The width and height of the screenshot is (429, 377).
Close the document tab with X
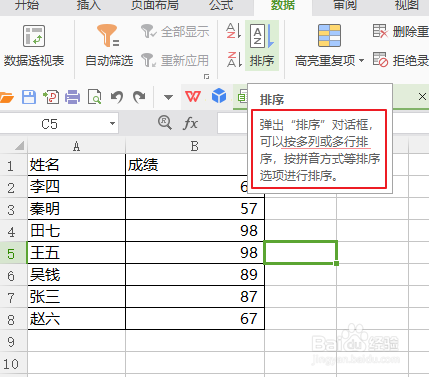[422, 97]
